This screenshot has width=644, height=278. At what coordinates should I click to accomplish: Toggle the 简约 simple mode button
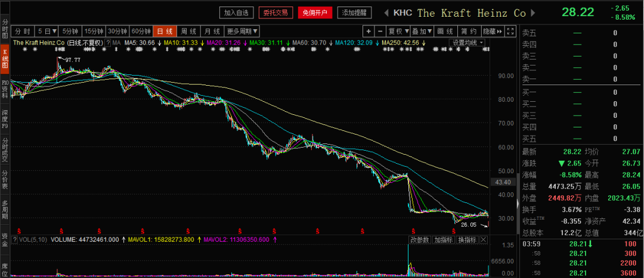coord(469,31)
